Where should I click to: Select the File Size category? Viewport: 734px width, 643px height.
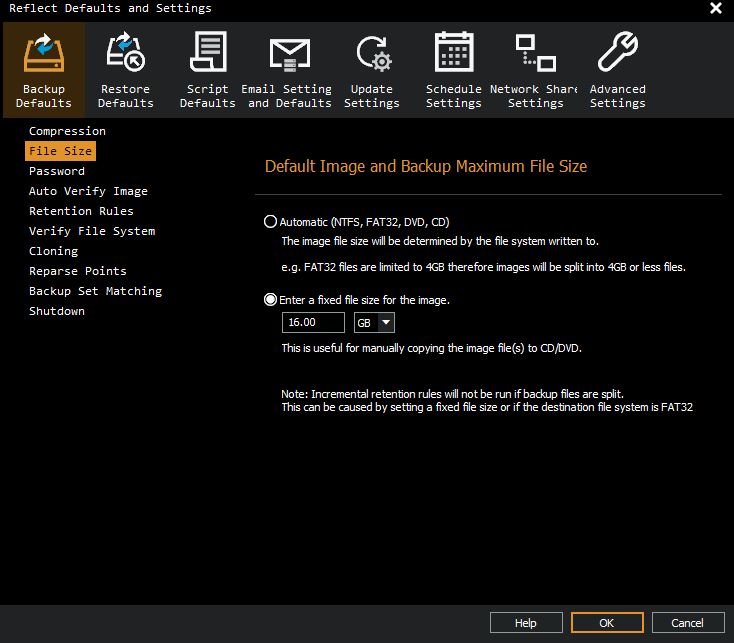[60, 151]
